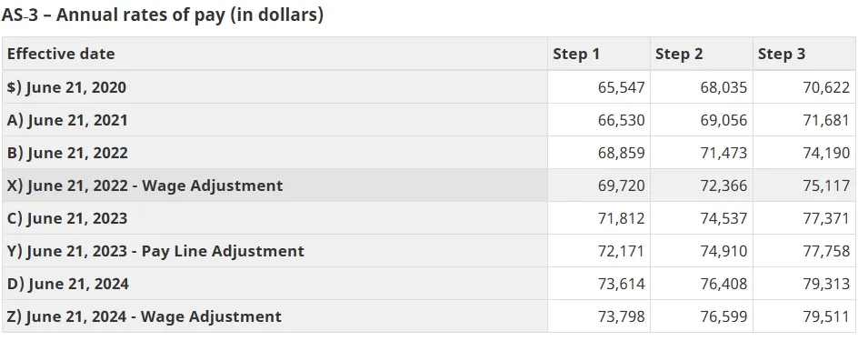Select the Pay Line Adjustment row label
868x341 pixels.
[155, 251]
